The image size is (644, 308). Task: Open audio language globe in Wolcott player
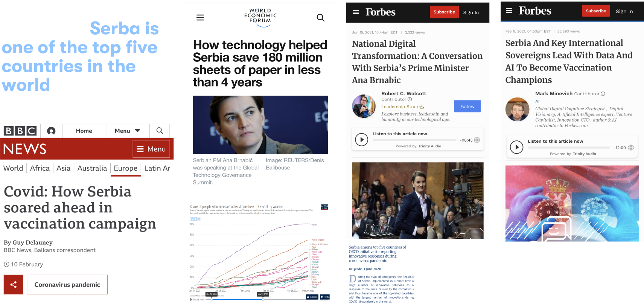tap(477, 140)
